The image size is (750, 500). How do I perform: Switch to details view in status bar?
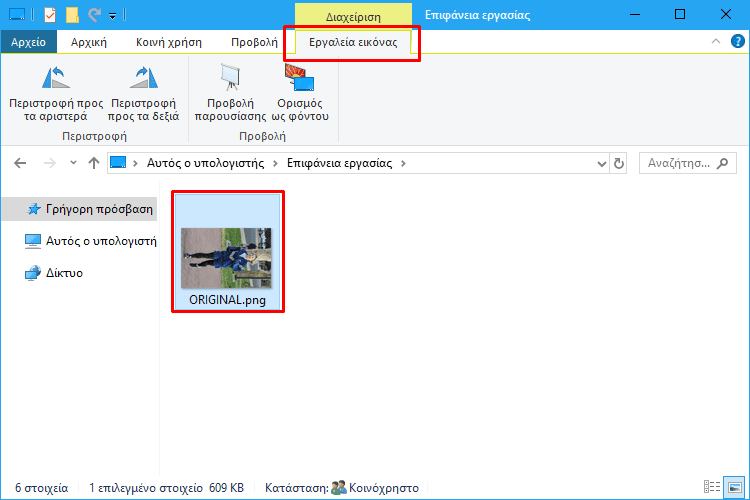pos(712,487)
